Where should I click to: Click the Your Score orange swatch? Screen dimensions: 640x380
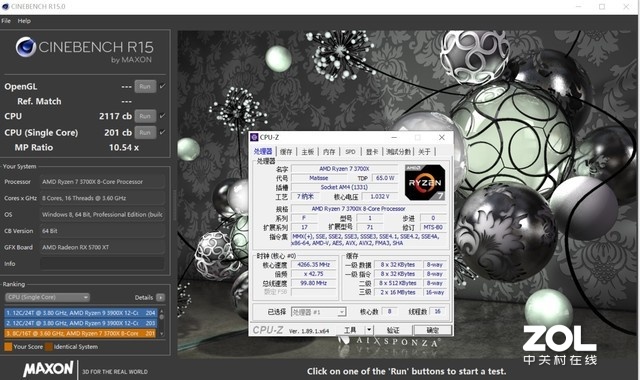point(8,347)
